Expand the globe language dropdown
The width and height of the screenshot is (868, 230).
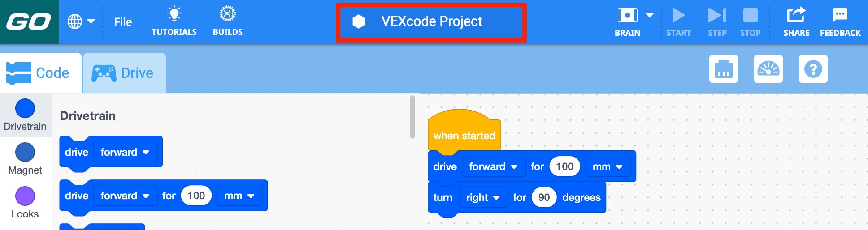(x=81, y=21)
